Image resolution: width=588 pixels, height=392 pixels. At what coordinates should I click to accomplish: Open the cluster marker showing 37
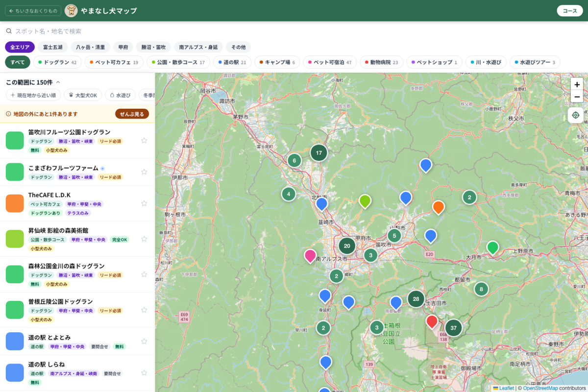(454, 328)
